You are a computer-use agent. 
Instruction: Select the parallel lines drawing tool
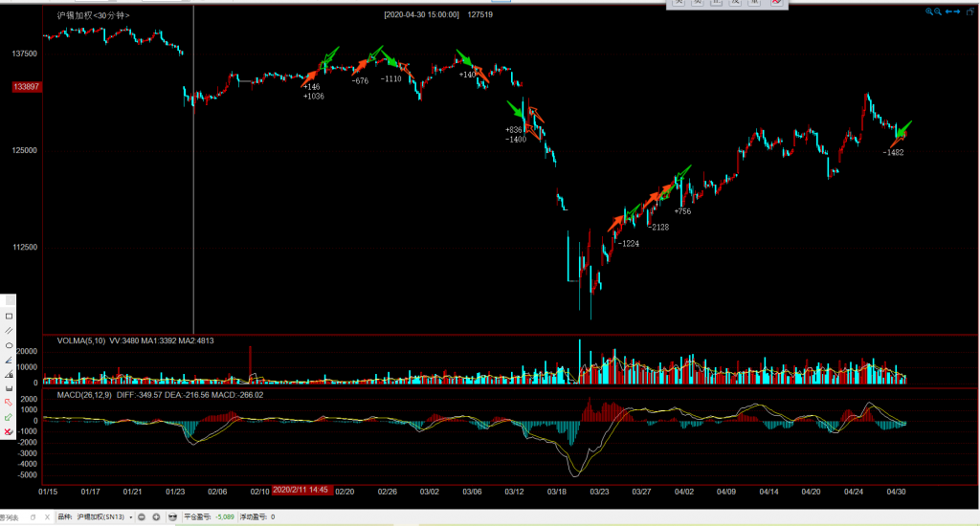[9, 330]
